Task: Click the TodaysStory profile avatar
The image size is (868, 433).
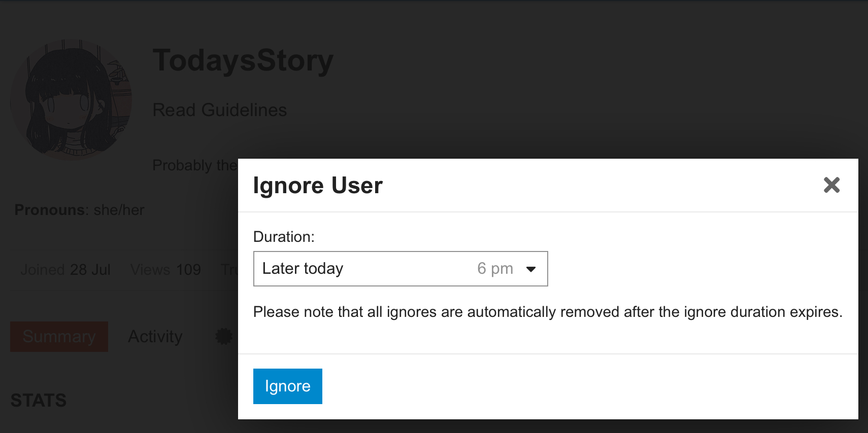Action: [71, 100]
